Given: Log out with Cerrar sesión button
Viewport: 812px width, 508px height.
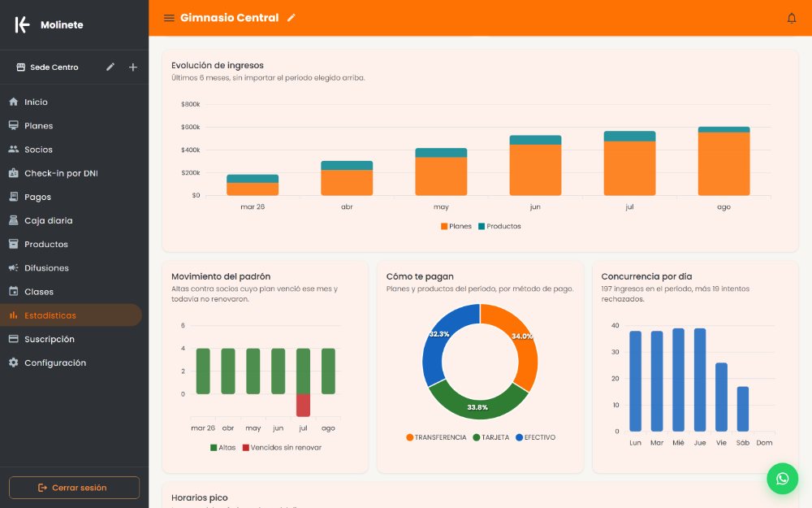Looking at the screenshot, I should (x=74, y=488).
